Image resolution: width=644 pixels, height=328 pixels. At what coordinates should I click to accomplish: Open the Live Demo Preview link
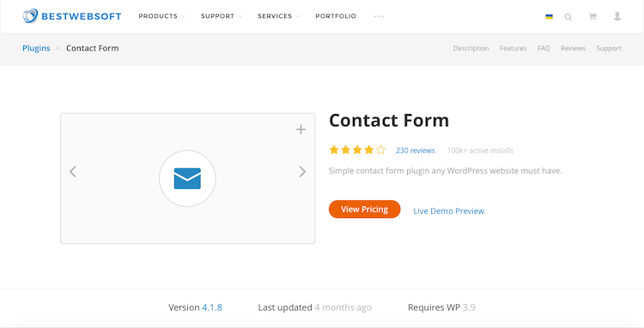448,210
